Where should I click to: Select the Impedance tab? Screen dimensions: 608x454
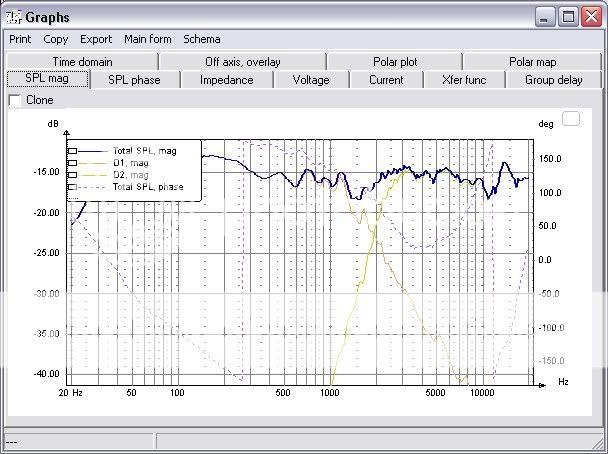pyautogui.click(x=226, y=80)
